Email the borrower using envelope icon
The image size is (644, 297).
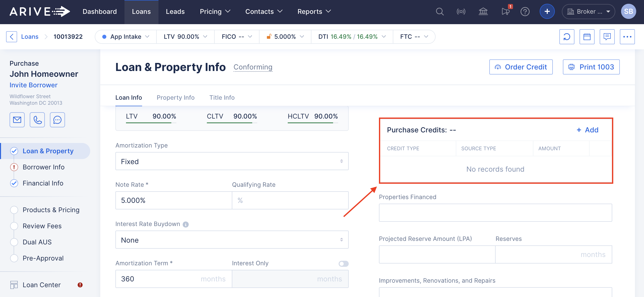pos(17,120)
